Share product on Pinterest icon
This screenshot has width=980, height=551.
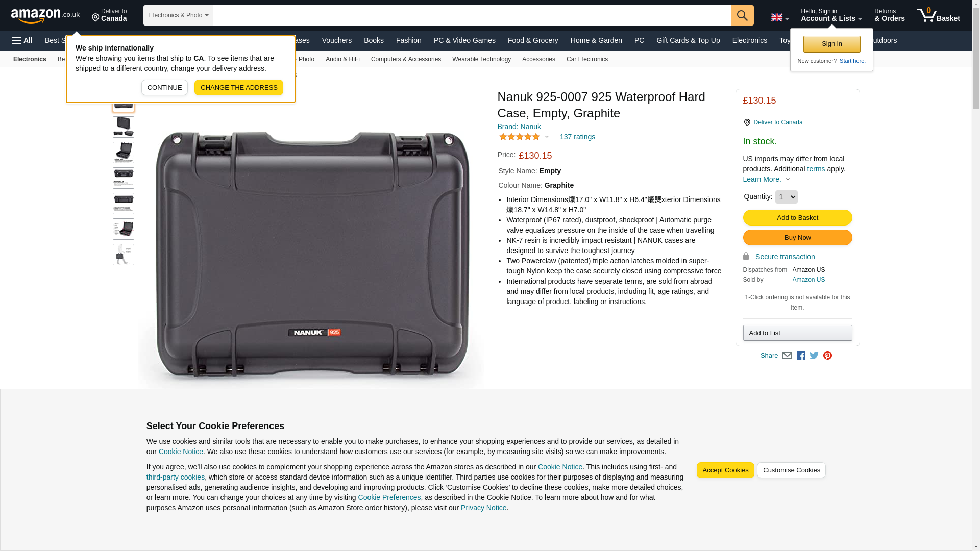(827, 356)
